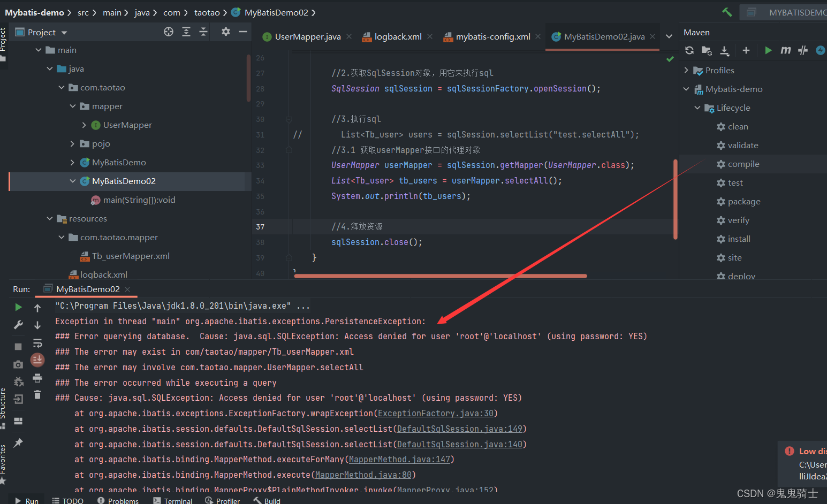Click the green inspection checkmark in editor
The height and width of the screenshot is (504, 827).
coord(670,59)
